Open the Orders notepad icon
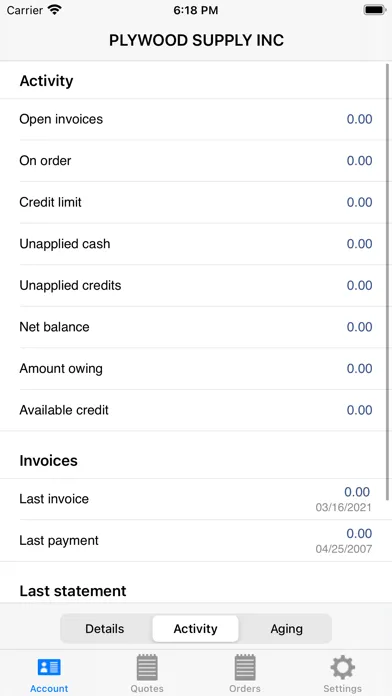This screenshot has width=392, height=696. (245, 667)
